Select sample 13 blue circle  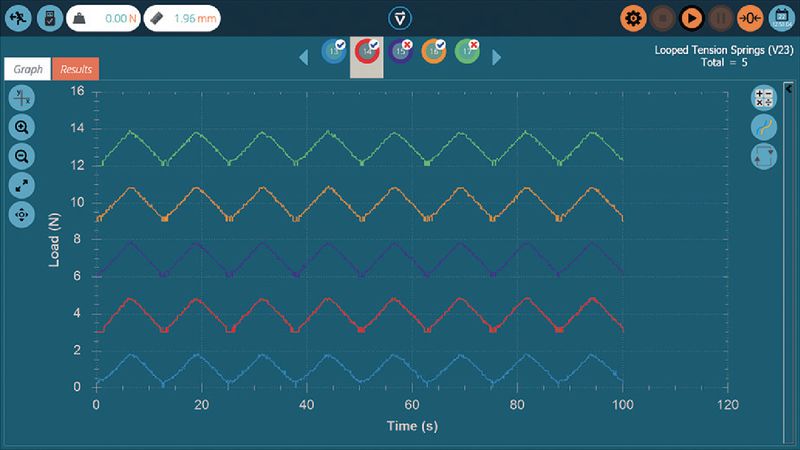[x=333, y=53]
